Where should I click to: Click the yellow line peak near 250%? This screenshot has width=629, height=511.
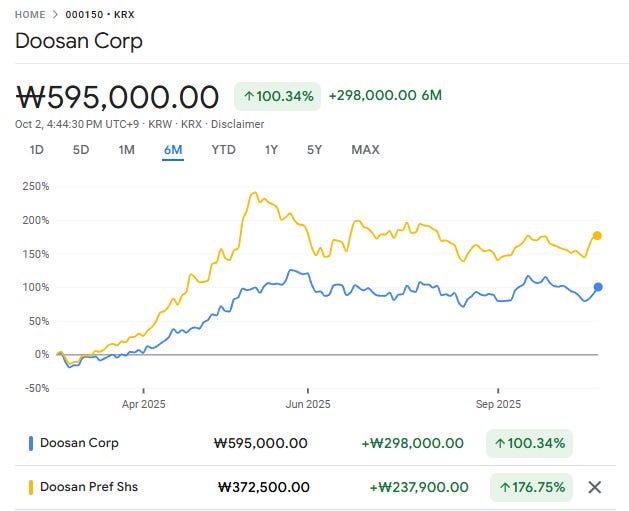coord(254,193)
